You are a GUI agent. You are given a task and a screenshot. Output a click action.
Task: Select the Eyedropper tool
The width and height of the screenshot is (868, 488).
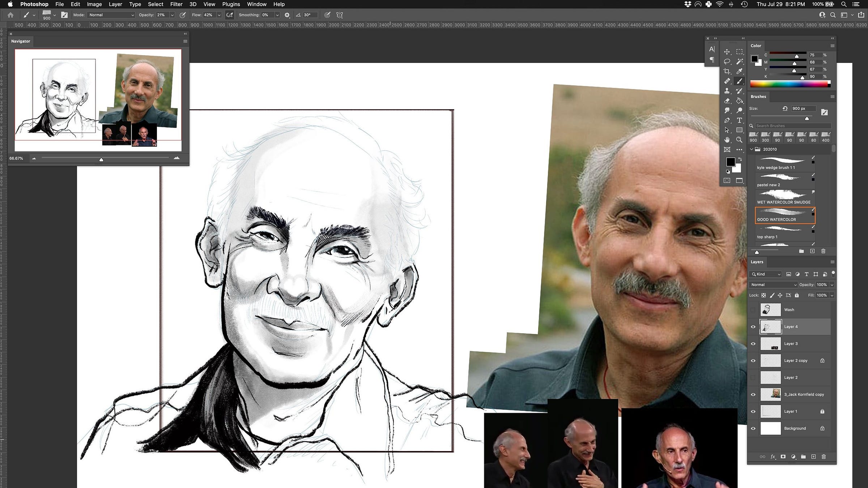click(x=740, y=72)
